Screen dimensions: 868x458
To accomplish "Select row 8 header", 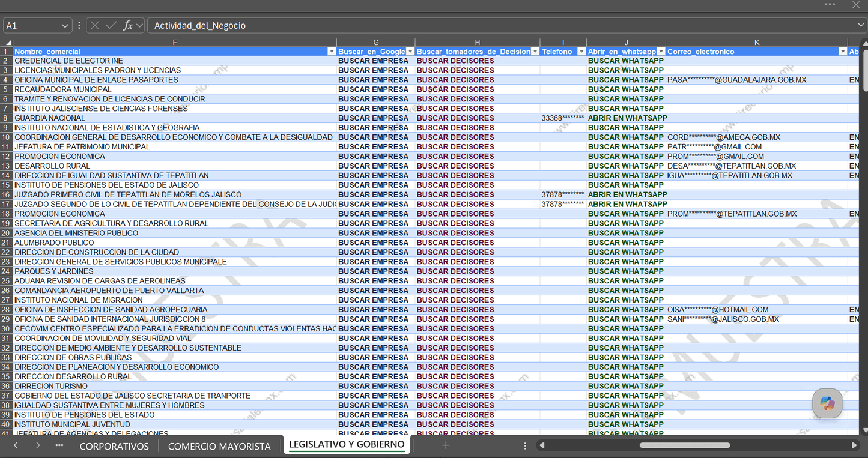I will (x=6, y=118).
